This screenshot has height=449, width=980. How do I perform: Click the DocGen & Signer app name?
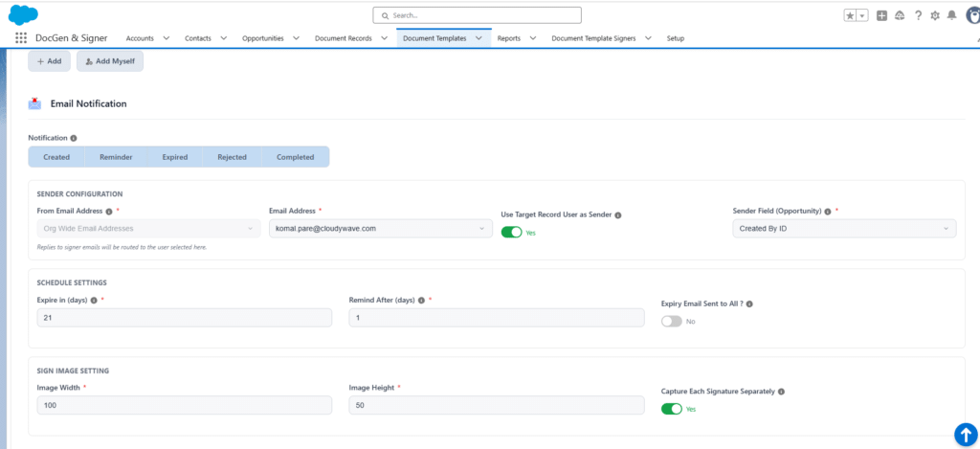(x=71, y=38)
